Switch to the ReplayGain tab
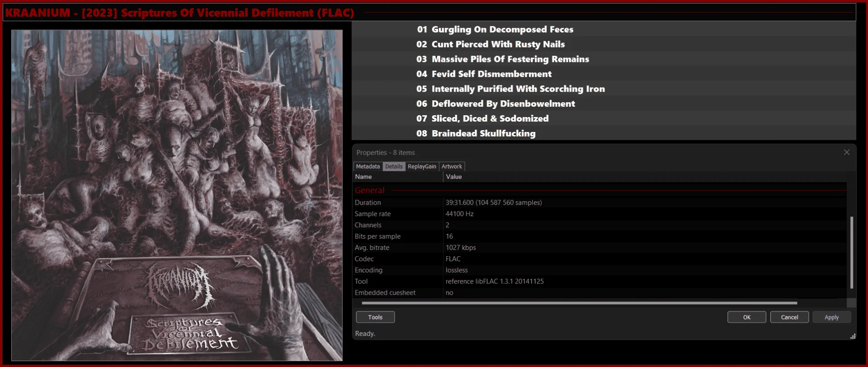868x367 pixels. click(x=422, y=166)
